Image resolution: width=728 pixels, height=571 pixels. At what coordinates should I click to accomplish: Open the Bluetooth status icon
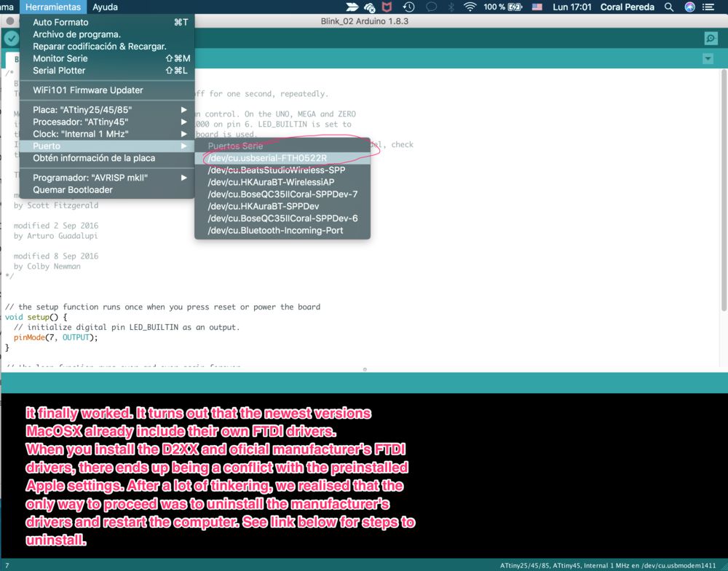pos(451,7)
